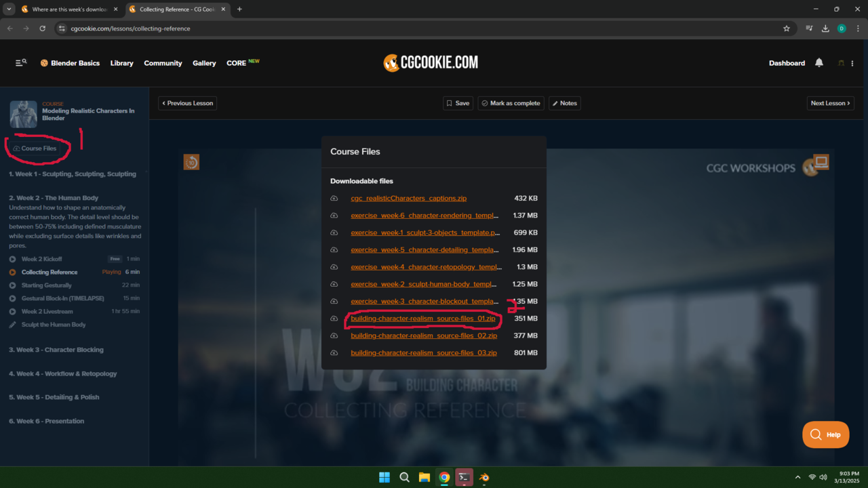This screenshot has height=488, width=868.
Task: Go to the Previous Lesson
Action: pyautogui.click(x=188, y=103)
